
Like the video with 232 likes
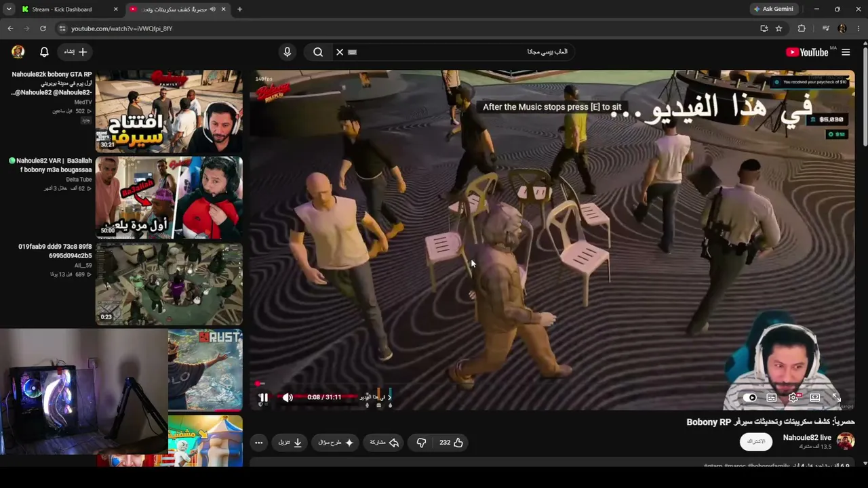pyautogui.click(x=451, y=443)
